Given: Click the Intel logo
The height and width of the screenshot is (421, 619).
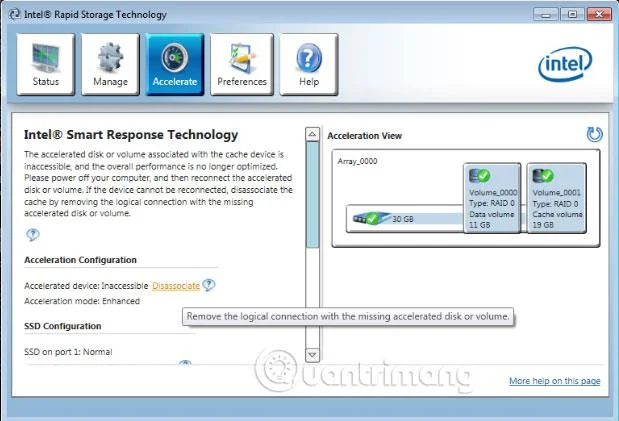Looking at the screenshot, I should [565, 64].
